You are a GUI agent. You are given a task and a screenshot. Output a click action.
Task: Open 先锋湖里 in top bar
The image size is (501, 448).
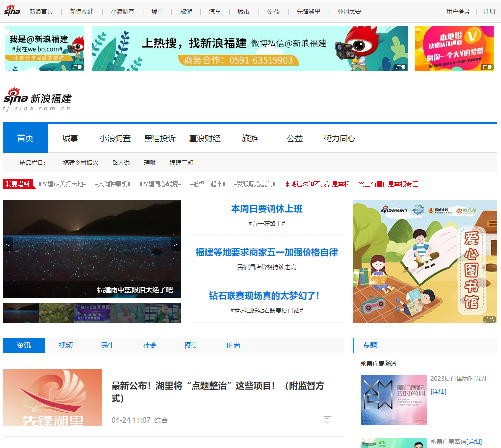[x=308, y=12]
